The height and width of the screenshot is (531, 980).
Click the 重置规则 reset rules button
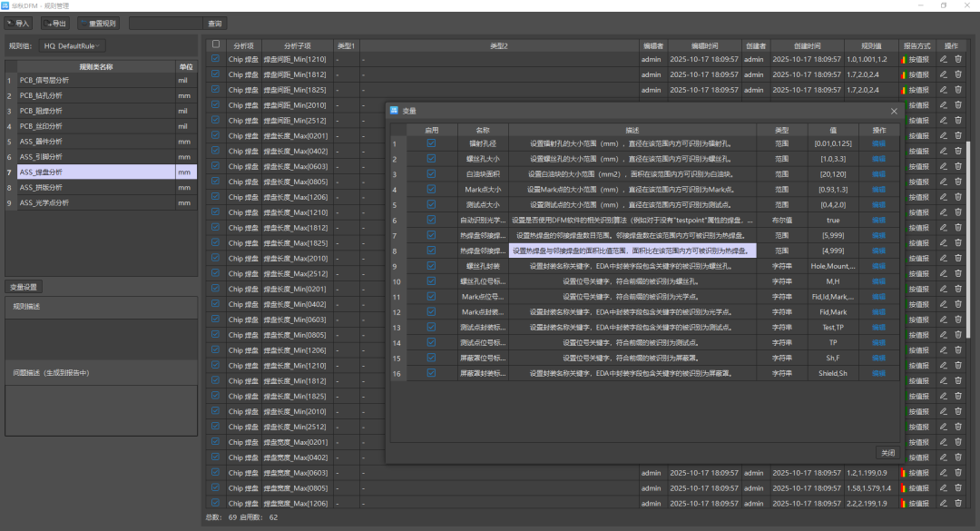pyautogui.click(x=98, y=23)
